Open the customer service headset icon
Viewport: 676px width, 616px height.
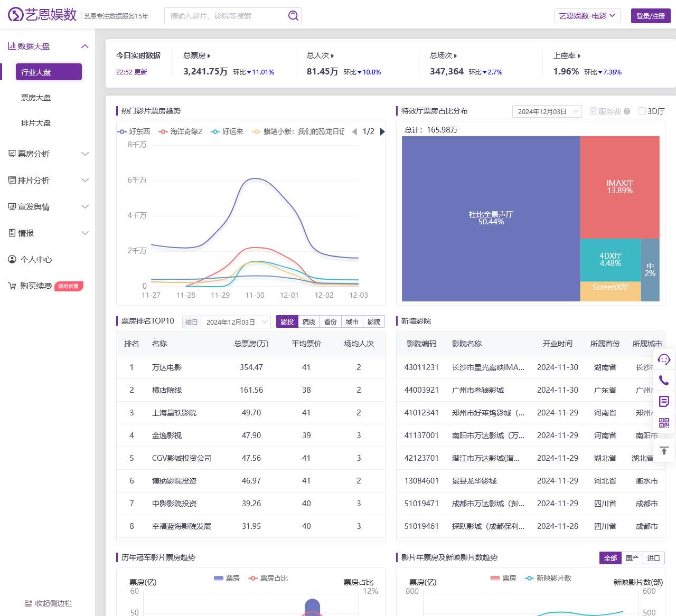click(x=664, y=359)
